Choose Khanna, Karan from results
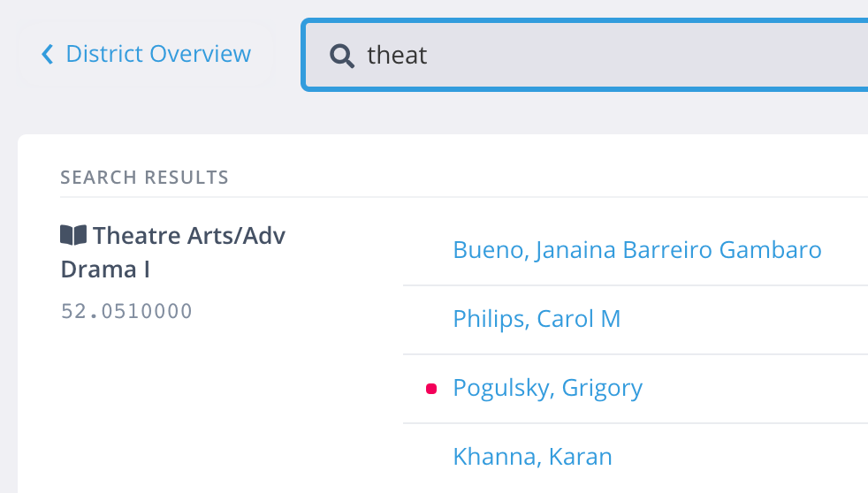The height and width of the screenshot is (493, 868). point(532,457)
